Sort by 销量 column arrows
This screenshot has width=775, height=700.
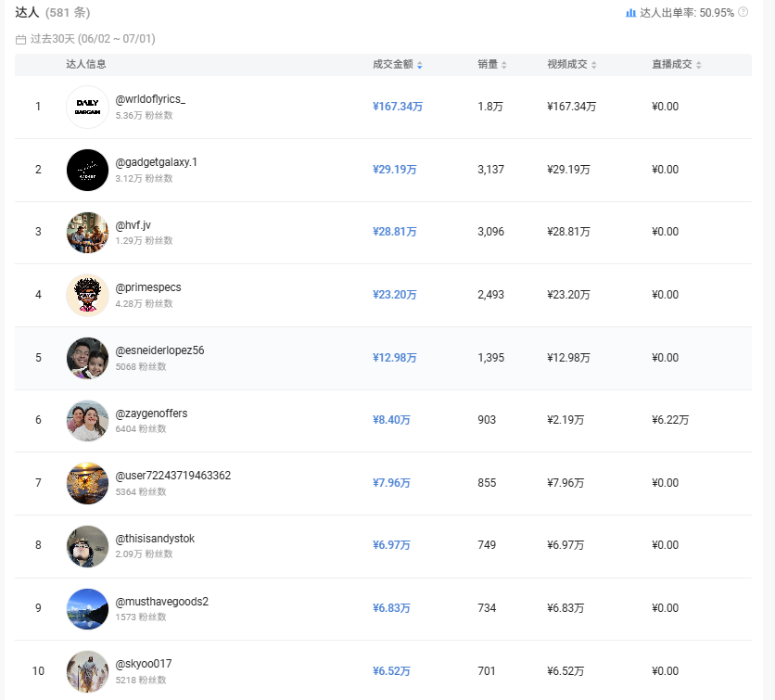point(504,65)
